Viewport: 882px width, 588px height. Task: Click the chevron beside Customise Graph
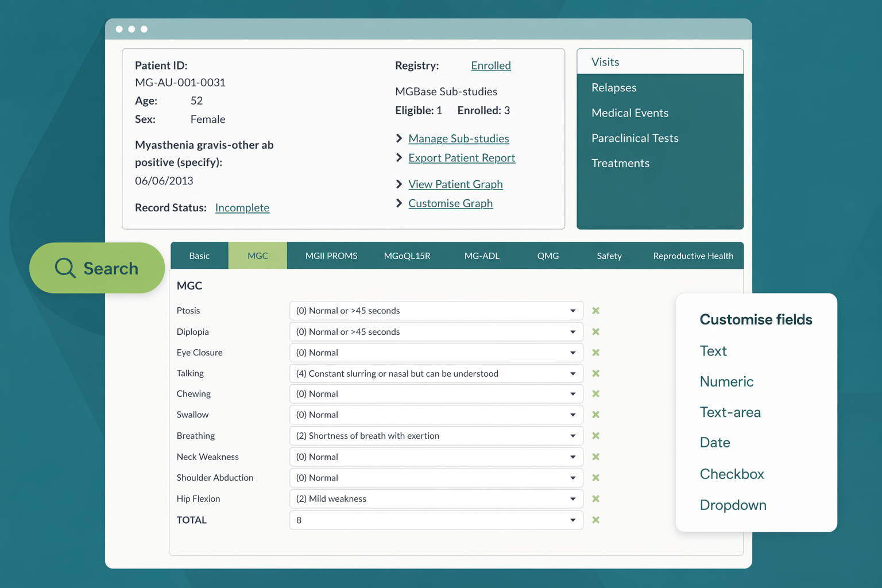pyautogui.click(x=399, y=203)
